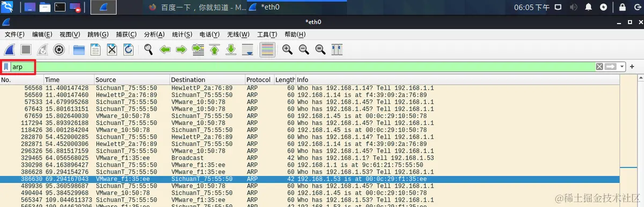
Task: Open the 分析(A) menu
Action: pyautogui.click(x=154, y=34)
